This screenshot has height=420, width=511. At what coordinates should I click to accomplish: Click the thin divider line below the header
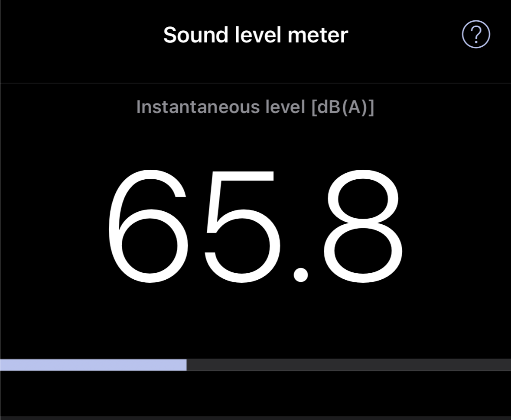(x=255, y=83)
